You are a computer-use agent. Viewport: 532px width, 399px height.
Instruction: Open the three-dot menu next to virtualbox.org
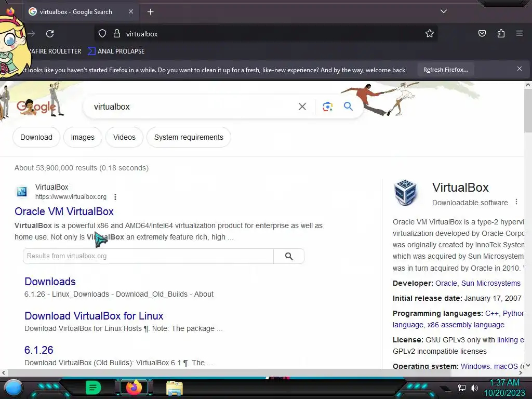[x=115, y=197]
